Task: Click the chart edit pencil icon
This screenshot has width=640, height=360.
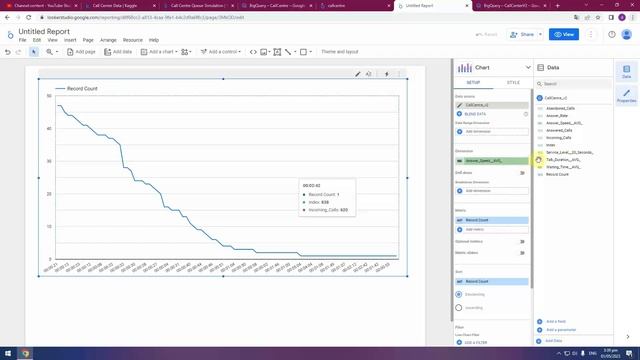Action: [358, 74]
